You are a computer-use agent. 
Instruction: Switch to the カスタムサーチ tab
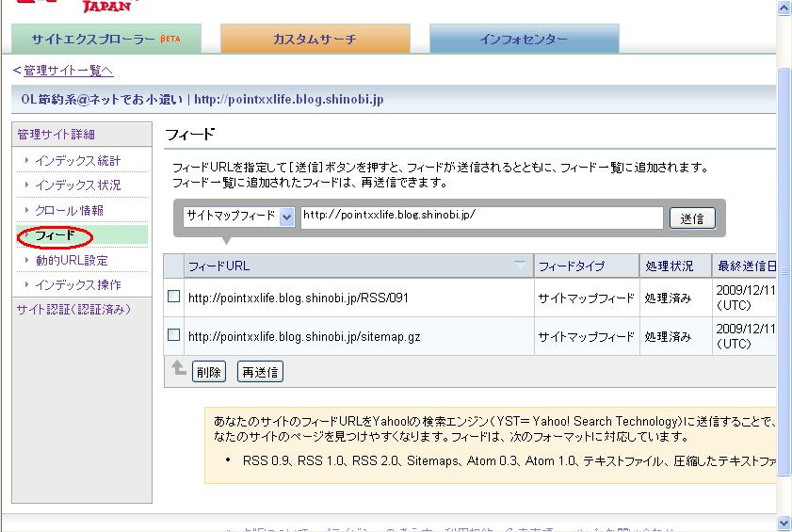(315, 39)
